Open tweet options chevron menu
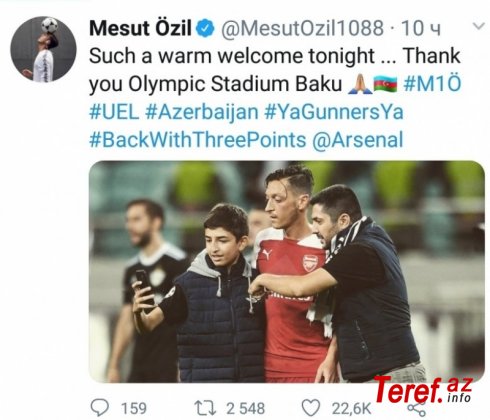490x420 pixels. click(x=478, y=26)
